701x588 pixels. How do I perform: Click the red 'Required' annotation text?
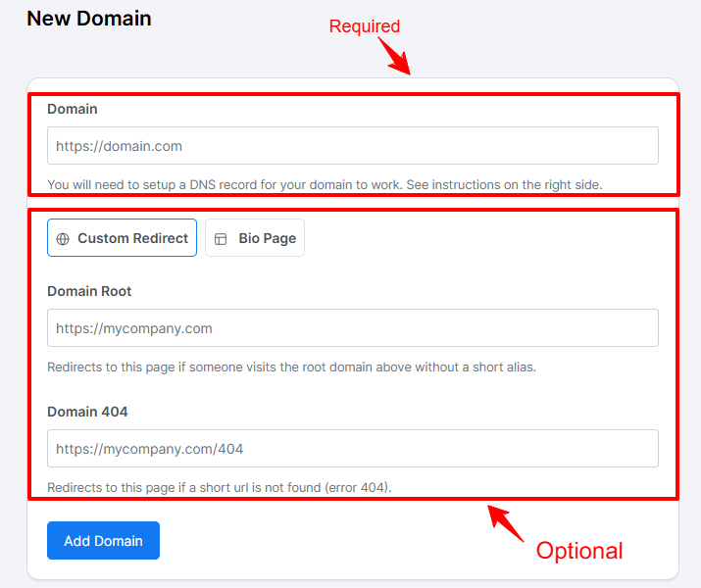[x=365, y=26]
